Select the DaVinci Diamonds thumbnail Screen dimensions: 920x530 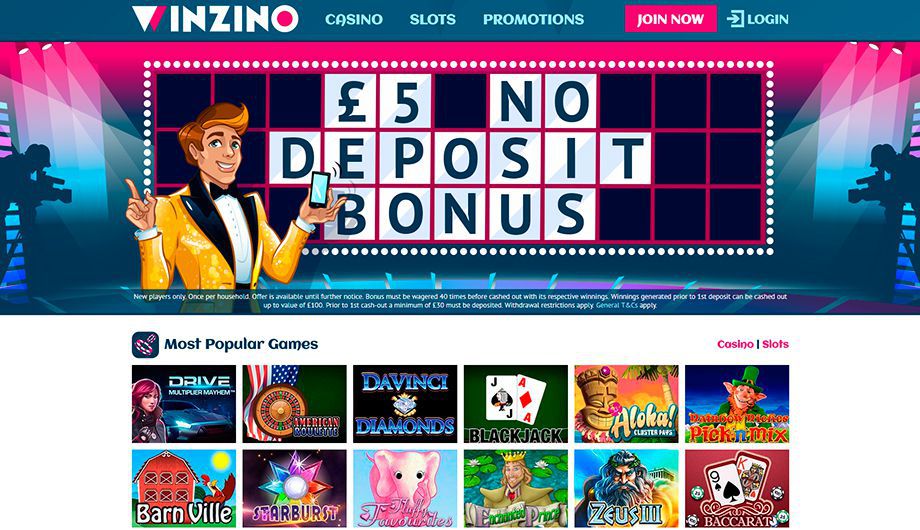pyautogui.click(x=405, y=404)
